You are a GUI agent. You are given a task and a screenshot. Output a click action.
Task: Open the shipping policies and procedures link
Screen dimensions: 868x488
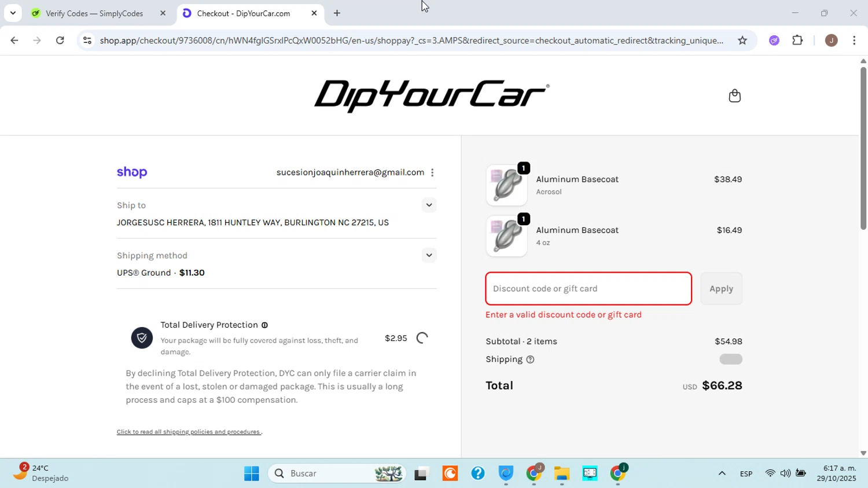(x=189, y=432)
